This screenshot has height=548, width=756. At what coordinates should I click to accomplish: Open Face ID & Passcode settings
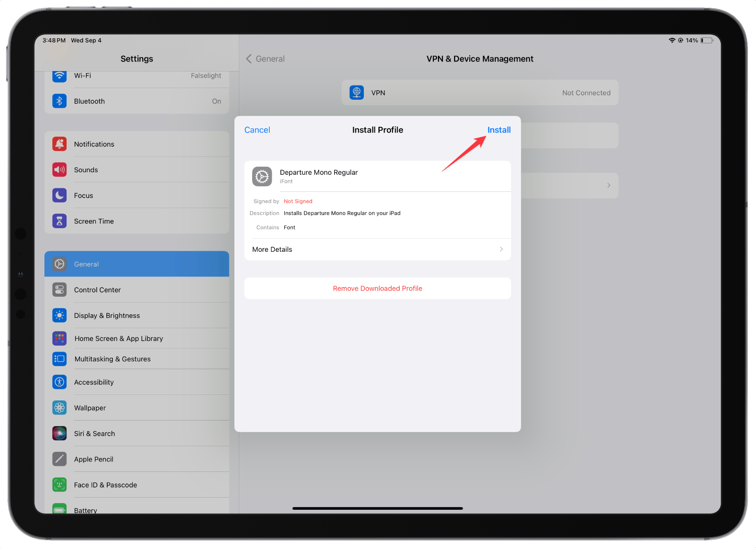tap(137, 485)
